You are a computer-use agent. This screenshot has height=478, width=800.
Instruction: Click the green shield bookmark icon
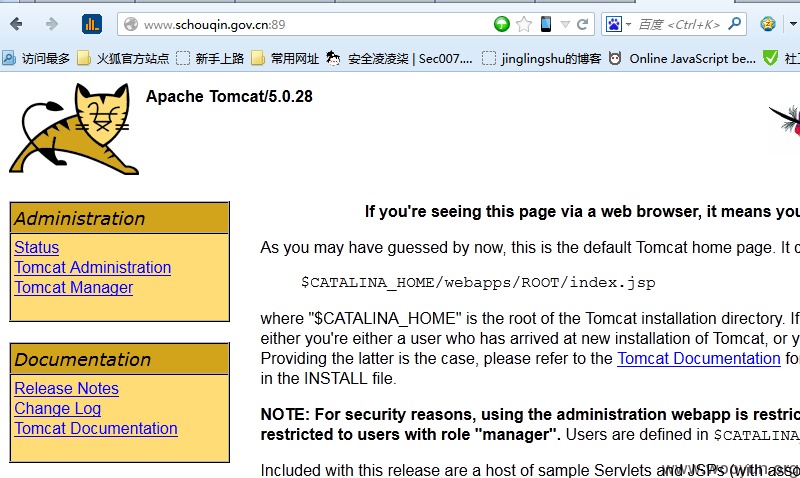tap(770, 58)
